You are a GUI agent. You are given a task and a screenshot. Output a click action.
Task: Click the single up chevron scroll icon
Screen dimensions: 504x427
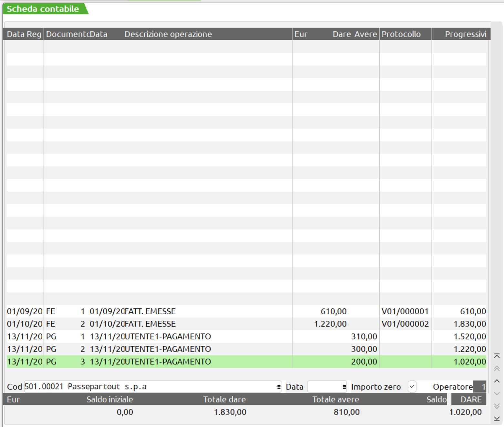point(497,381)
